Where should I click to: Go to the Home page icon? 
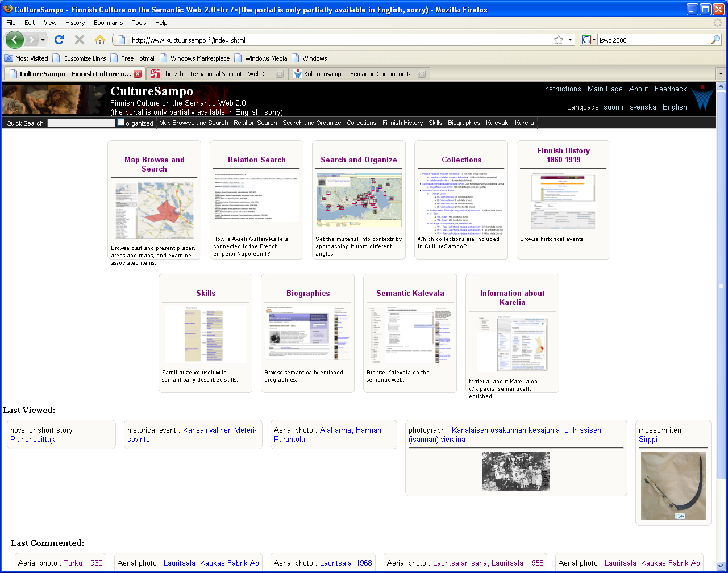pyautogui.click(x=100, y=40)
